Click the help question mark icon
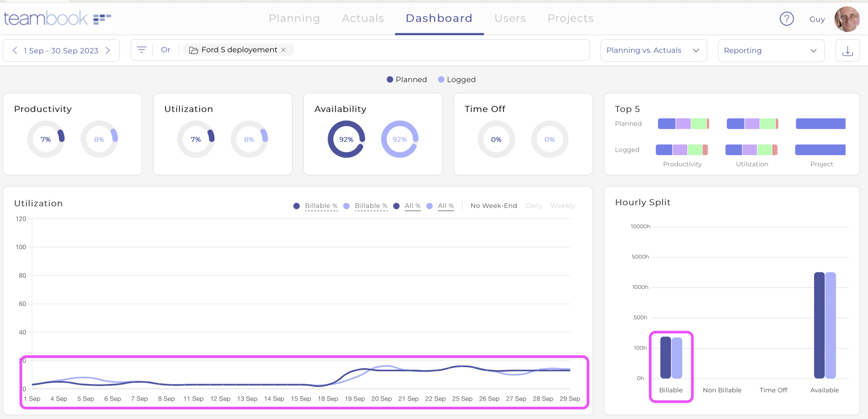This screenshot has height=419, width=868. [786, 19]
